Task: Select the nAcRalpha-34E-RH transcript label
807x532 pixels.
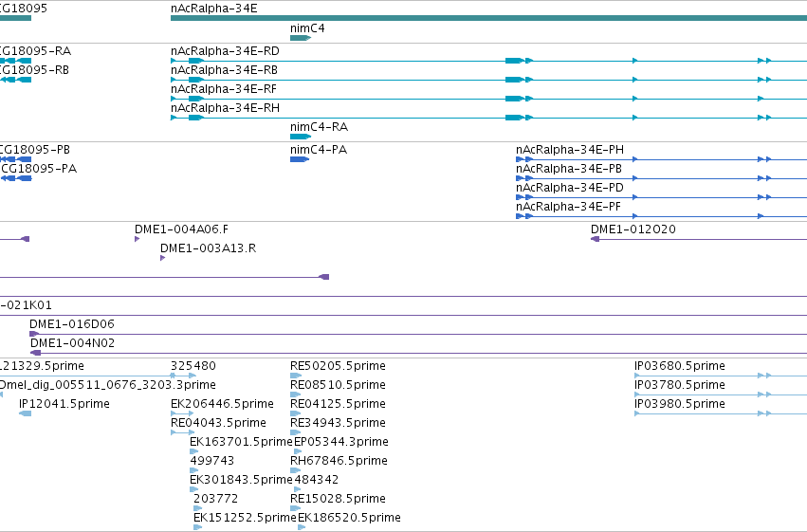Action: [x=225, y=108]
